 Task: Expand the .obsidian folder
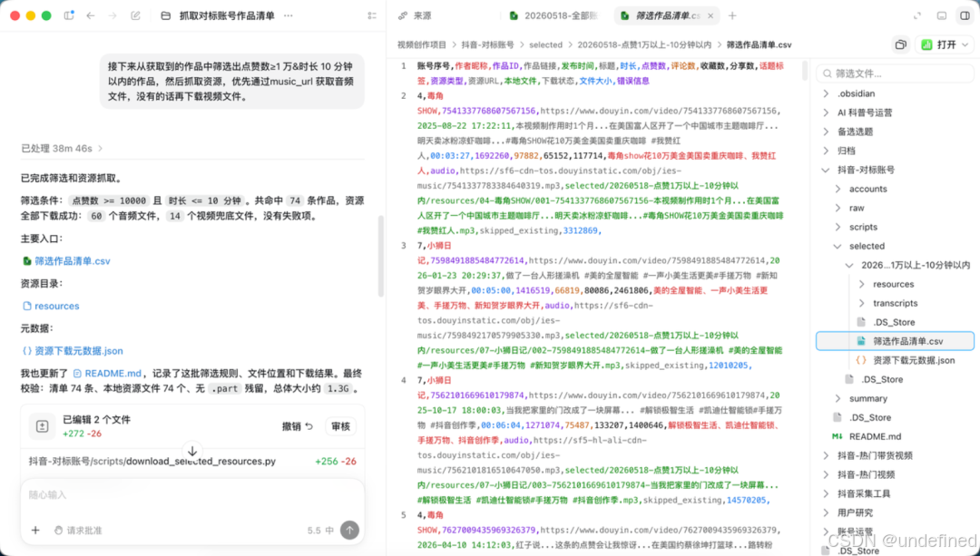coord(827,93)
